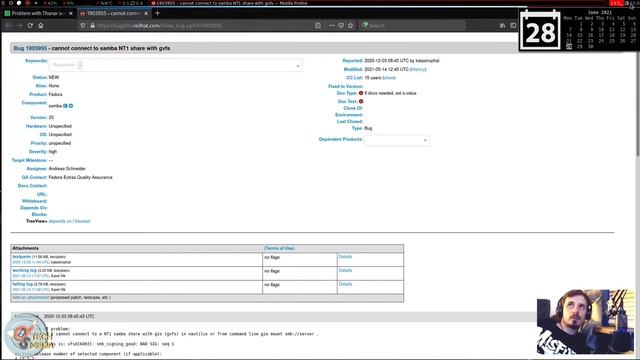Go forward one page in Firefox
The image size is (640, 360).
coord(19,25)
